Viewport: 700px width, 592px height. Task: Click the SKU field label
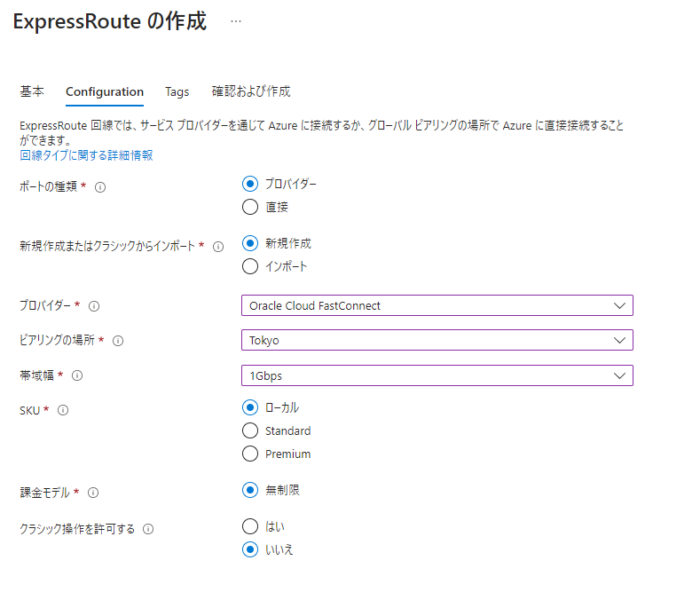coord(30,410)
